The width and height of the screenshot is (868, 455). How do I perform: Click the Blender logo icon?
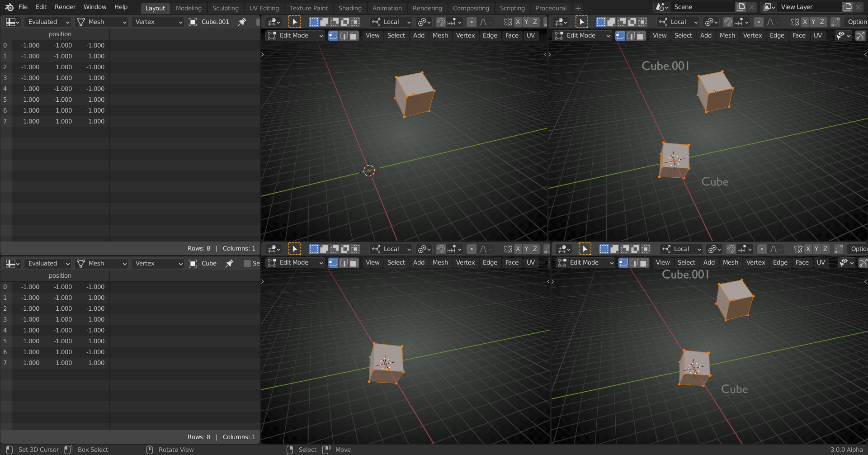9,7
